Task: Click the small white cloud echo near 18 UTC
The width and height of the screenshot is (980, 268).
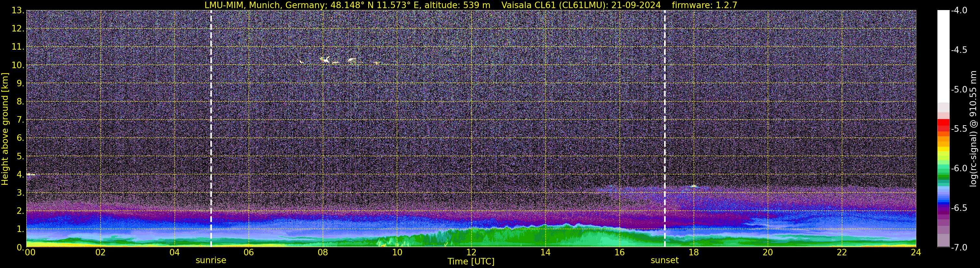Action: (694, 186)
